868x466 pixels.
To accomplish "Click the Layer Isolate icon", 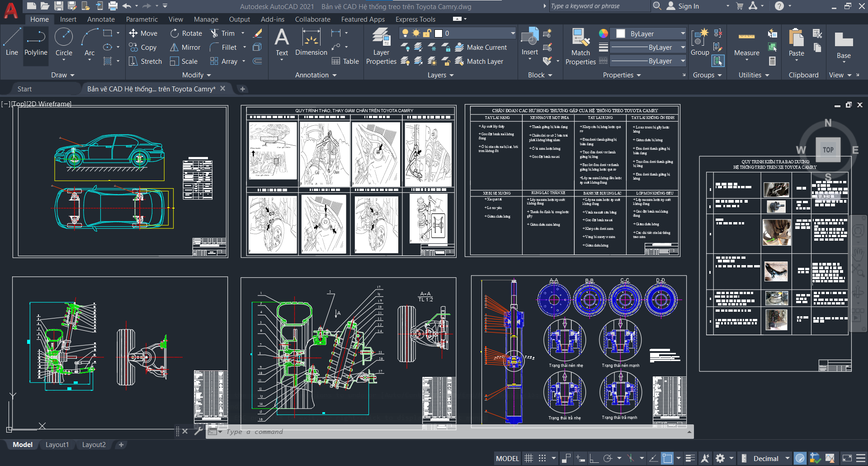I will (419, 47).
